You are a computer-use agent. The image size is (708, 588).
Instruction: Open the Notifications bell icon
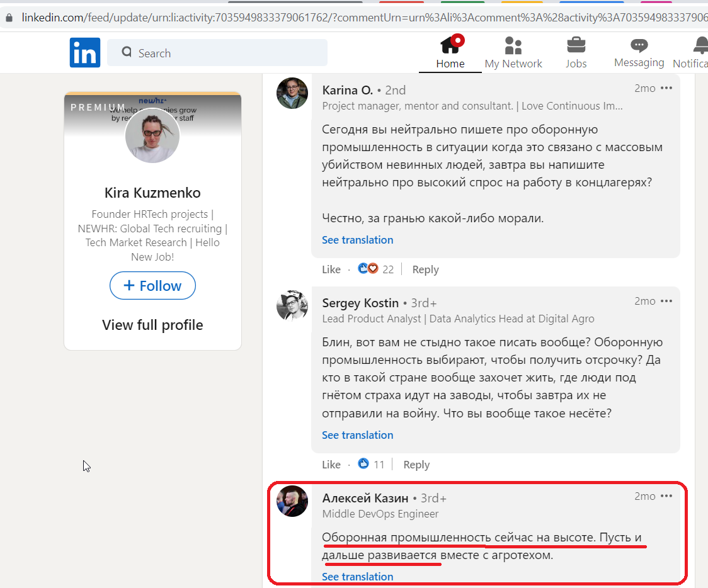(701, 45)
